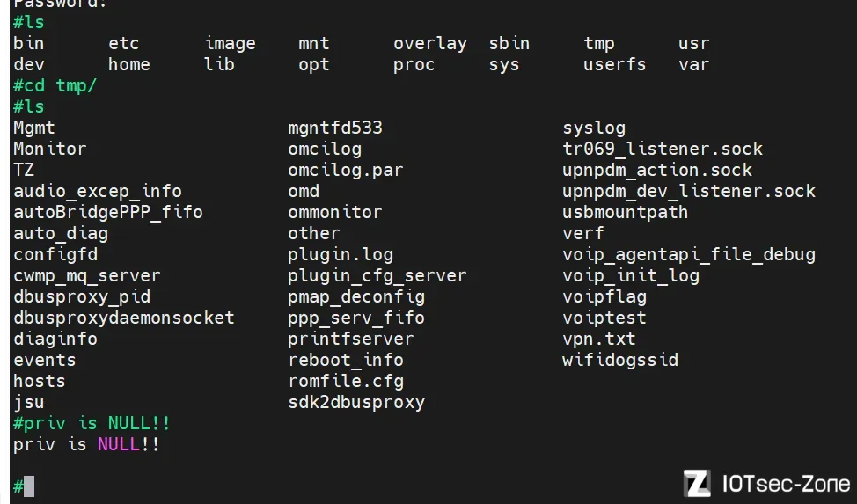Select the vpn.txt file listing
857x504 pixels.
[599, 339]
